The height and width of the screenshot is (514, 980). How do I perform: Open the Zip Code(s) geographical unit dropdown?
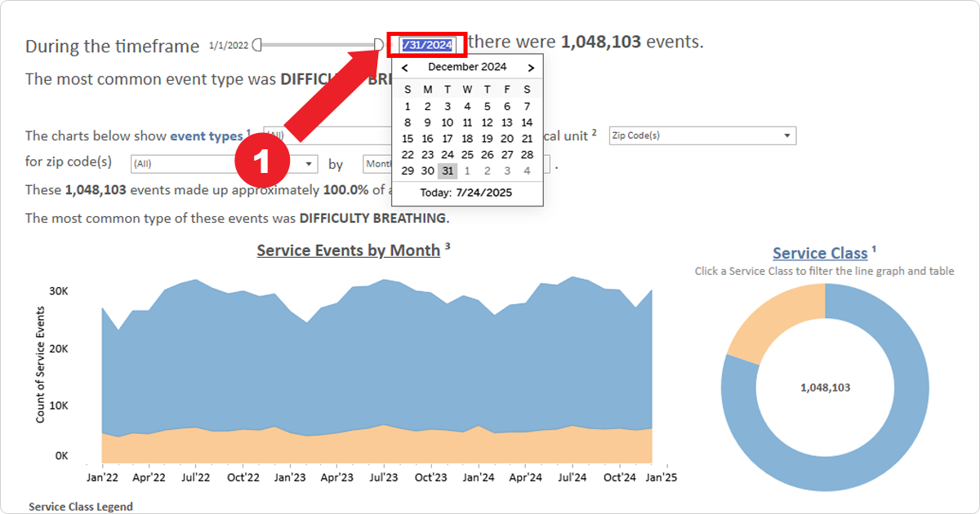(702, 136)
